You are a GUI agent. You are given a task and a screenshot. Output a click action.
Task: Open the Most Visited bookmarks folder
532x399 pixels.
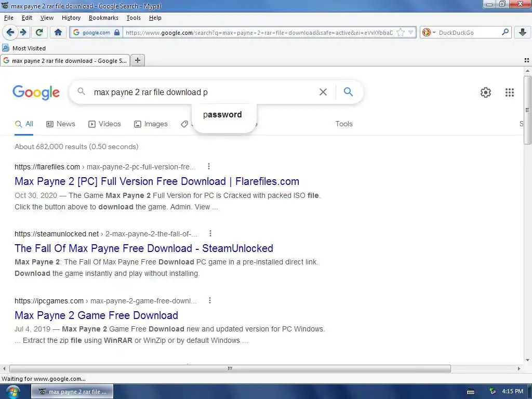(24, 48)
